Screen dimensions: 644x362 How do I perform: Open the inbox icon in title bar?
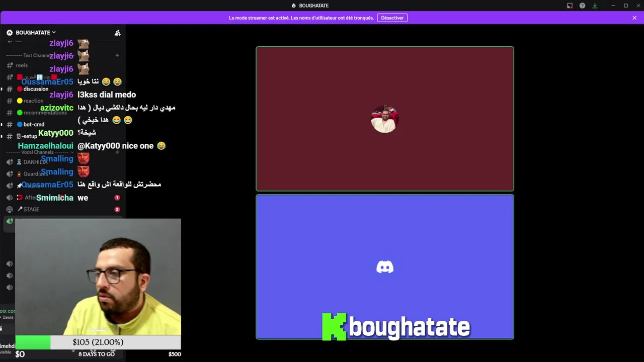(570, 6)
